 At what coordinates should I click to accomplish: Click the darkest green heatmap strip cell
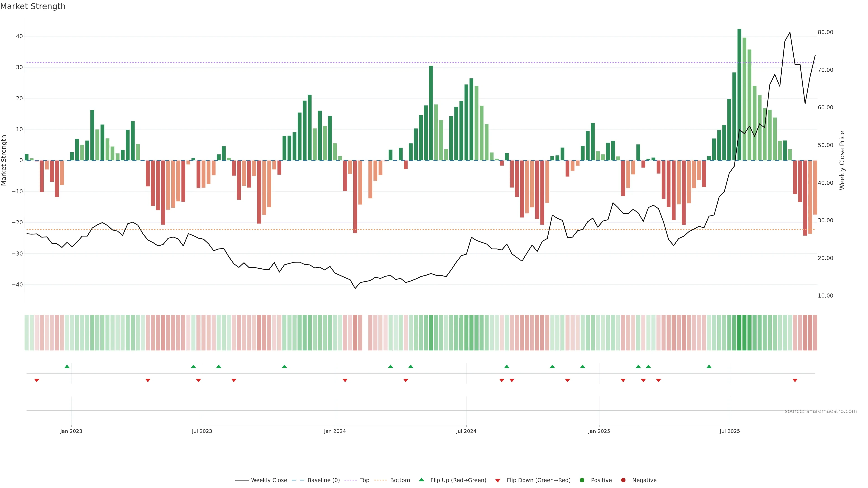(739, 332)
